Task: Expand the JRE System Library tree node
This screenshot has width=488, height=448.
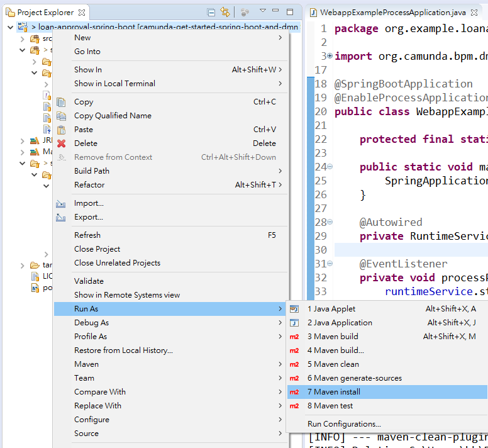Action: [x=23, y=141]
